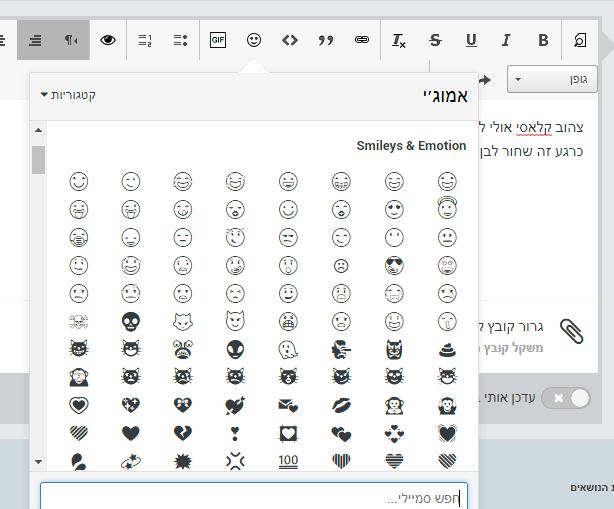Image resolution: width=614 pixels, height=509 pixels.
Task: Click the misspelled word קלאסי in editor
Action: coord(534,128)
